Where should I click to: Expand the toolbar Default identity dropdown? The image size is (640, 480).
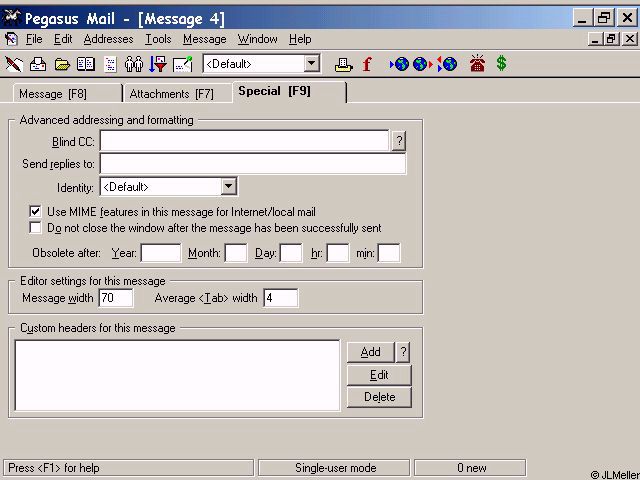(x=312, y=64)
